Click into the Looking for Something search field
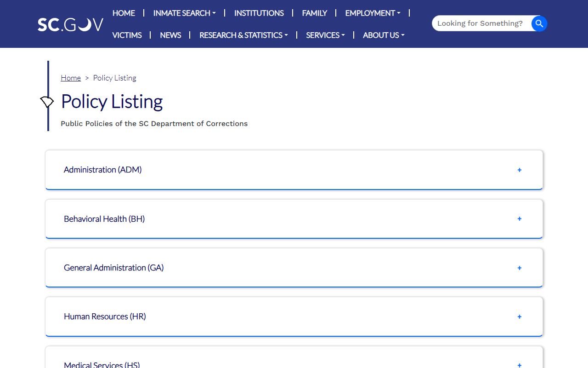Image resolution: width=588 pixels, height=368 pixels. (481, 23)
